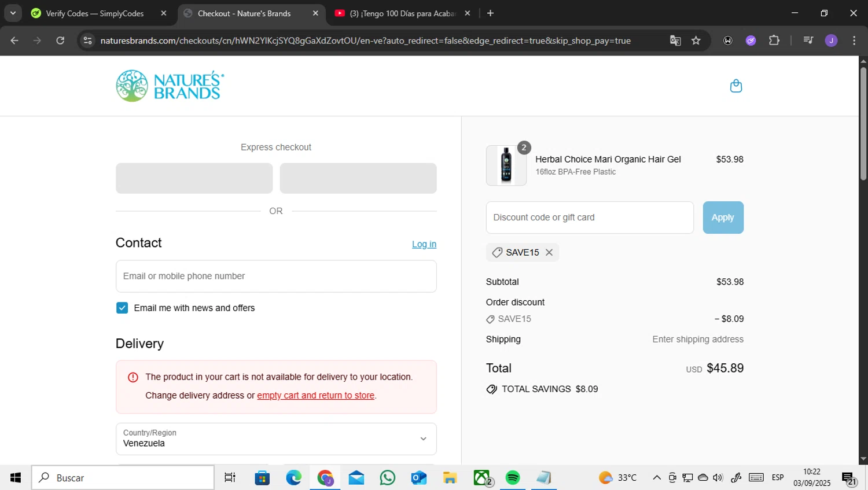Click the second express checkout button

coord(358,178)
